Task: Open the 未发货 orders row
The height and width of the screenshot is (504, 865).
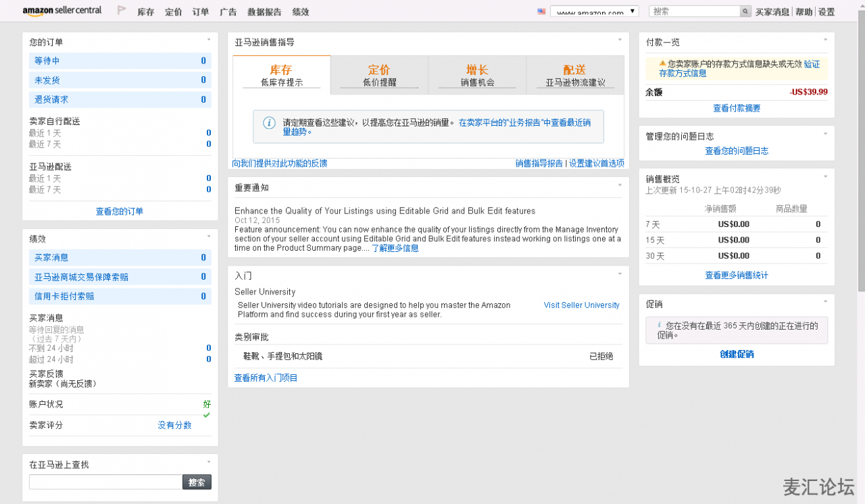Action: pyautogui.click(x=120, y=80)
